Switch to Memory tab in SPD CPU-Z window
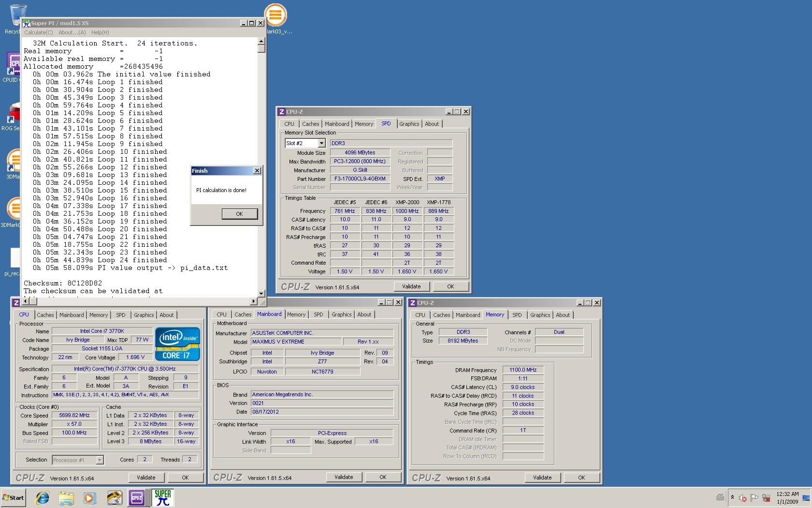 364,124
